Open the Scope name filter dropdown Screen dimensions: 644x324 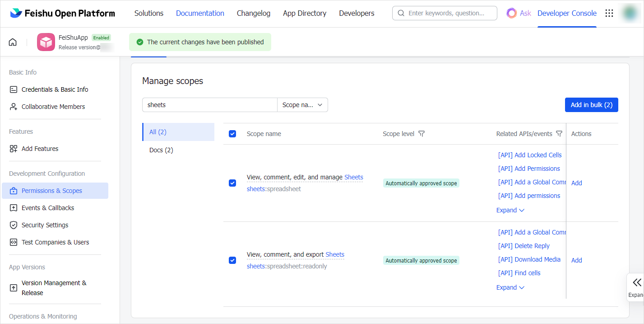pos(302,105)
